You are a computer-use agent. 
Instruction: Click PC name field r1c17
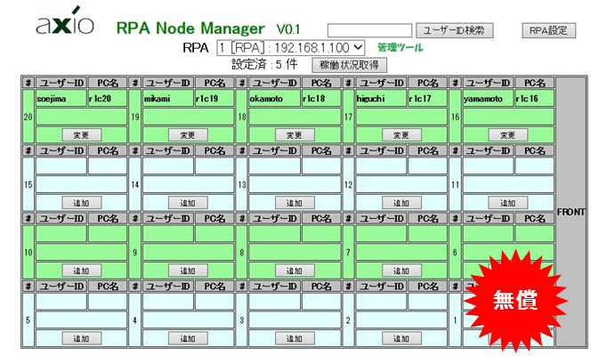click(428, 99)
